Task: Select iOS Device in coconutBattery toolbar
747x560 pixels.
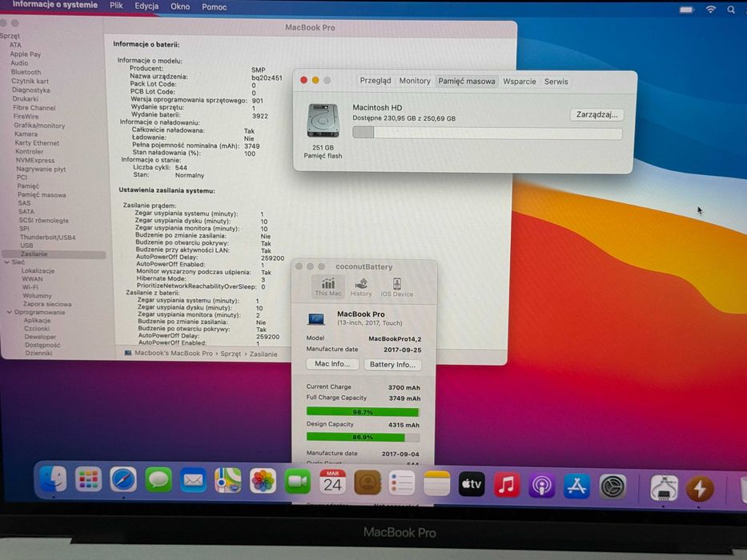Action: (397, 288)
